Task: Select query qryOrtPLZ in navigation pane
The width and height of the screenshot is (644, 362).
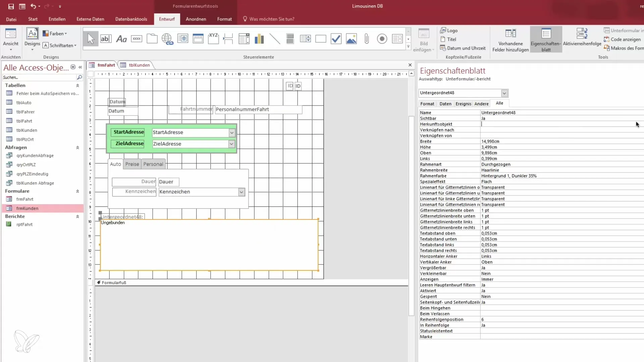Action: coord(26,165)
